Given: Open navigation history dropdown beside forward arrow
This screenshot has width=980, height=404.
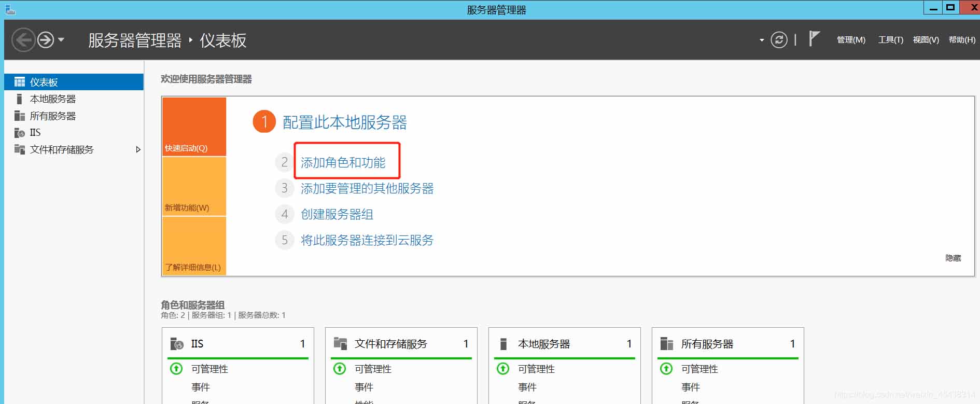Looking at the screenshot, I should point(61,39).
